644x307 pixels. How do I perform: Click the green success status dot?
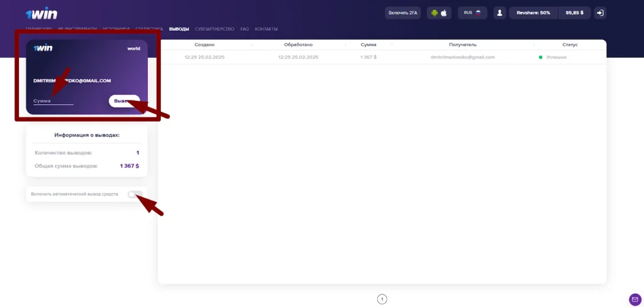(x=540, y=57)
